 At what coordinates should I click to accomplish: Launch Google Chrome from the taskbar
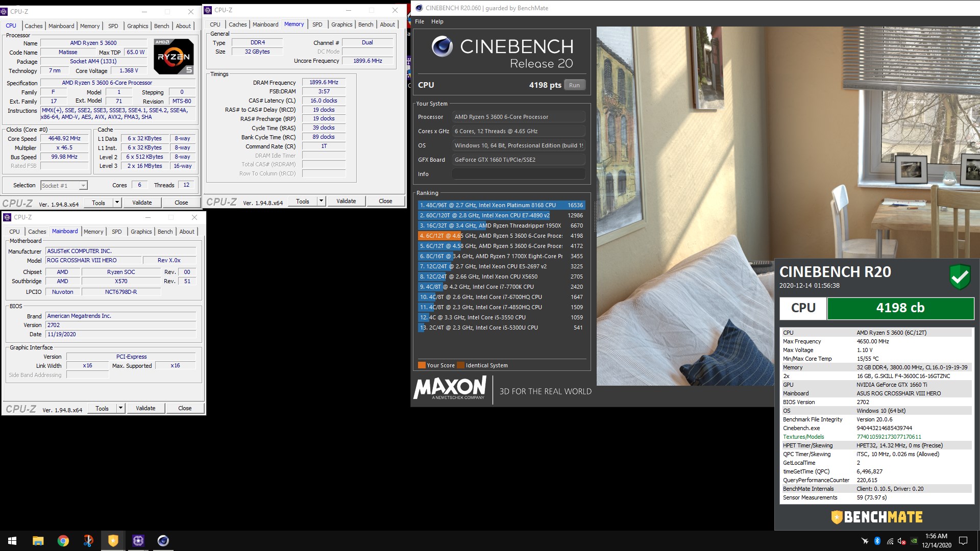[x=63, y=541]
